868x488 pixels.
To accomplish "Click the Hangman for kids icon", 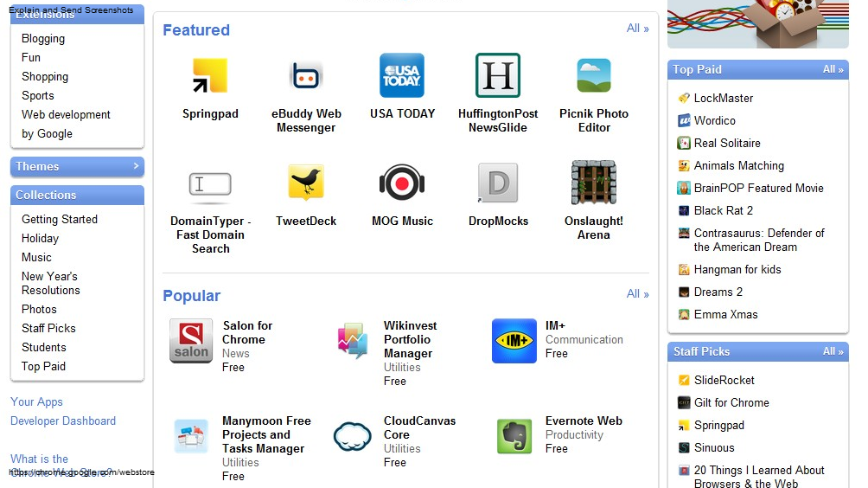I will pos(684,270).
